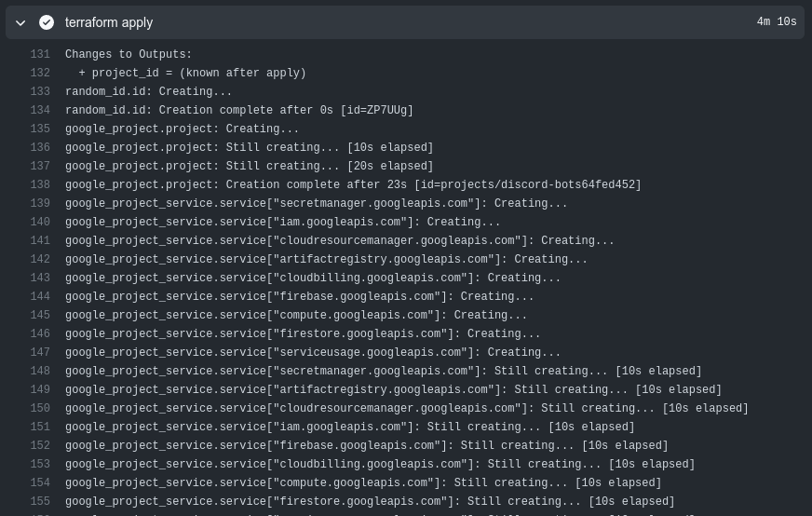The width and height of the screenshot is (812, 516).
Task: Select log line number 150
Action: point(40,408)
